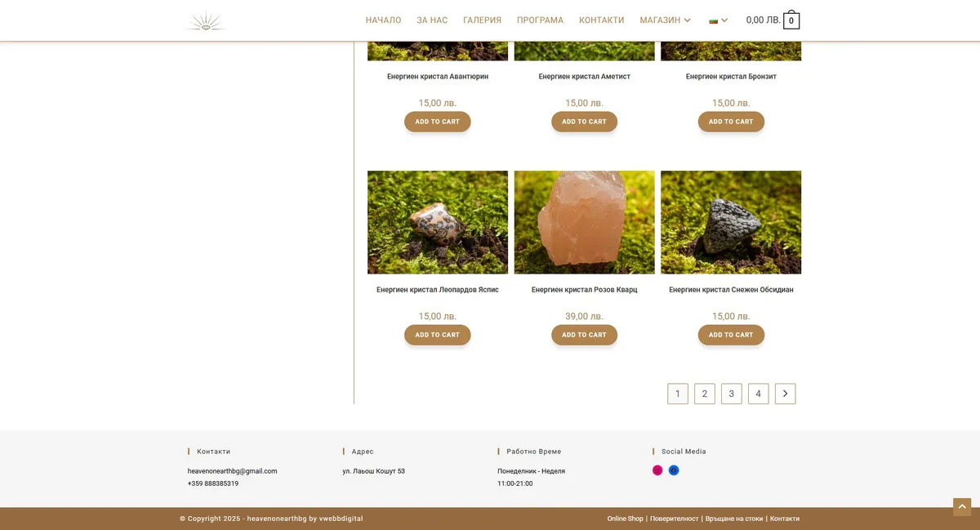Click the scroll-to-top arrow button
The height and width of the screenshot is (530, 980).
point(961,507)
